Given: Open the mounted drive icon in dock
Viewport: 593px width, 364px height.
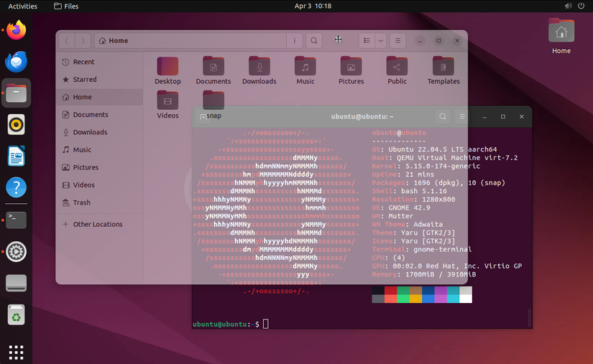Looking at the screenshot, I should point(17,283).
